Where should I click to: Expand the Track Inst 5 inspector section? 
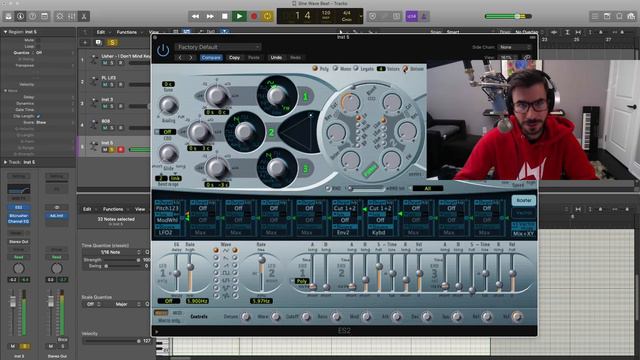pyautogui.click(x=5, y=162)
